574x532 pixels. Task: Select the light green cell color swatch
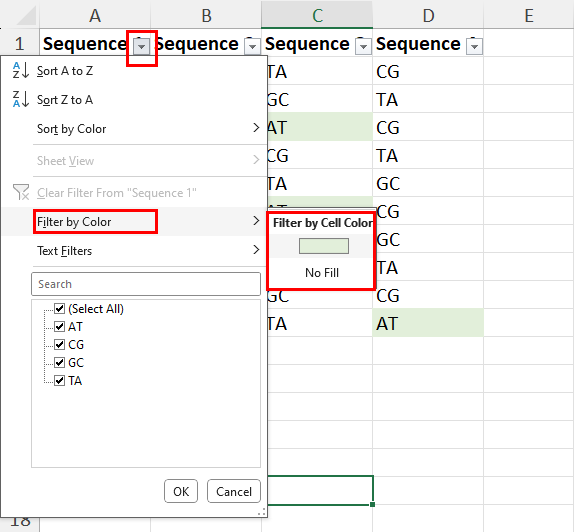pos(324,246)
